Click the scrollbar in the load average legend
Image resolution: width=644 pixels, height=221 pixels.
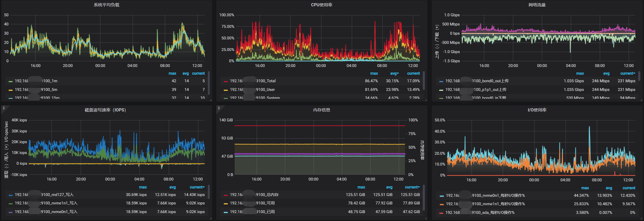(x=209, y=83)
